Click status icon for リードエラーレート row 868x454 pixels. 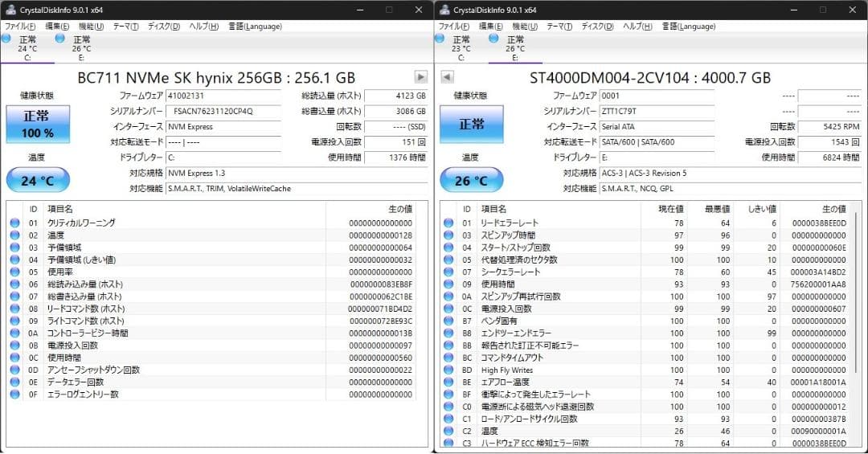[x=448, y=223]
